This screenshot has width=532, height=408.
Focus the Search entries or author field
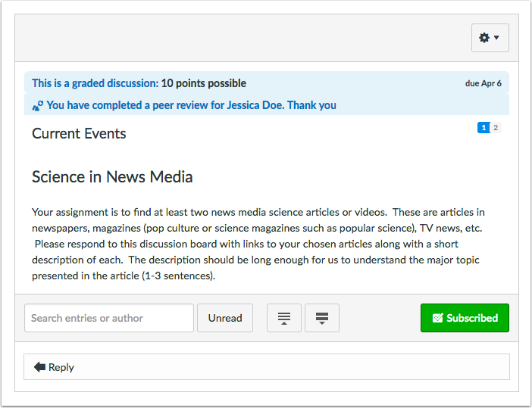109,318
